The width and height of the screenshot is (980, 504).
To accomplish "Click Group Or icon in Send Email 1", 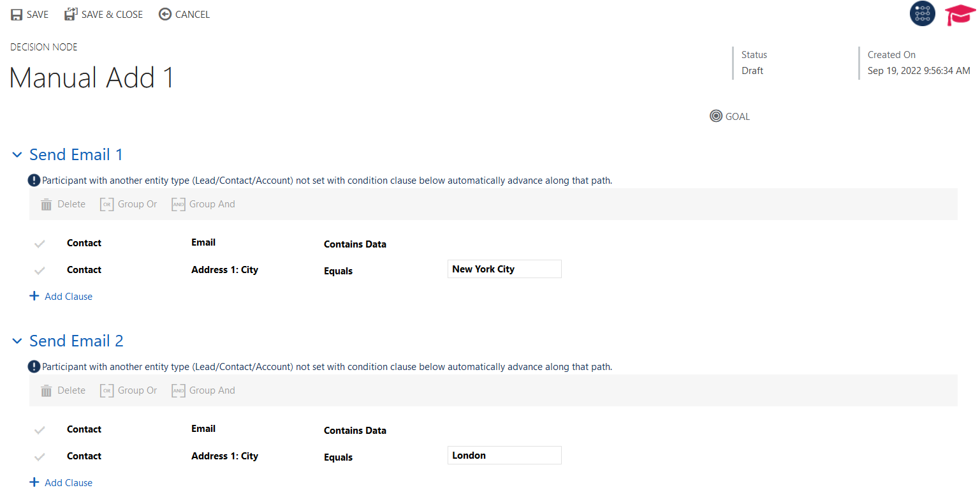I will tap(107, 204).
